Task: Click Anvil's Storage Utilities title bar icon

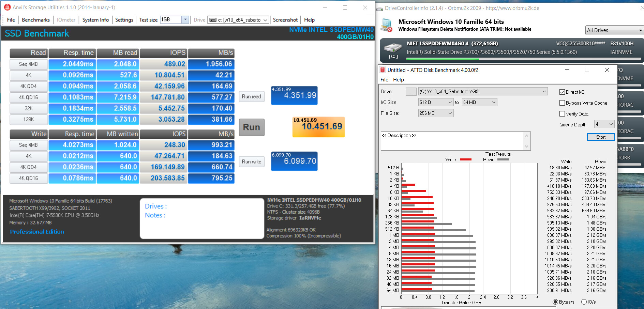Action: (x=7, y=7)
